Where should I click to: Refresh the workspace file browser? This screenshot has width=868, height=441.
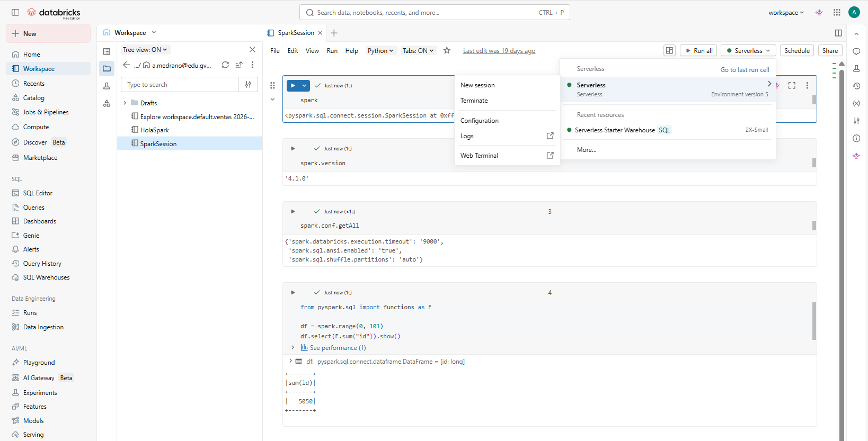[225, 65]
